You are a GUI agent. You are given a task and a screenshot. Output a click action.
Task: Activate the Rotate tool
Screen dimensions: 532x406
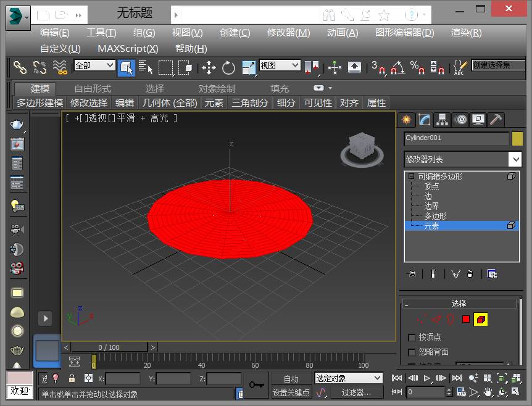click(x=229, y=67)
